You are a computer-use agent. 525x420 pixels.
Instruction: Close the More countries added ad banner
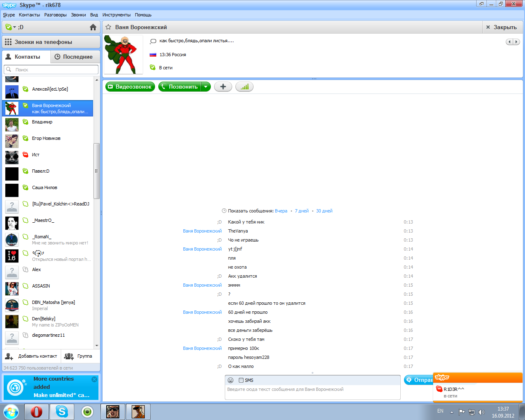click(x=94, y=379)
